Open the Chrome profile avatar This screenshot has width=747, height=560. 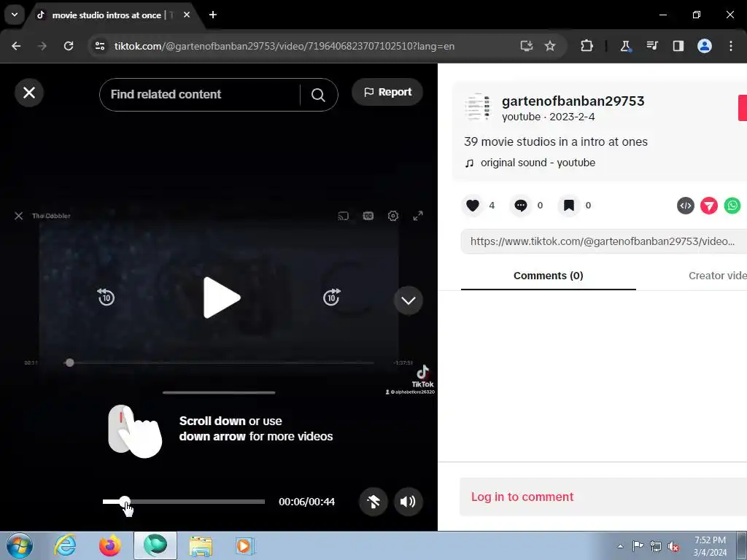coord(705,46)
